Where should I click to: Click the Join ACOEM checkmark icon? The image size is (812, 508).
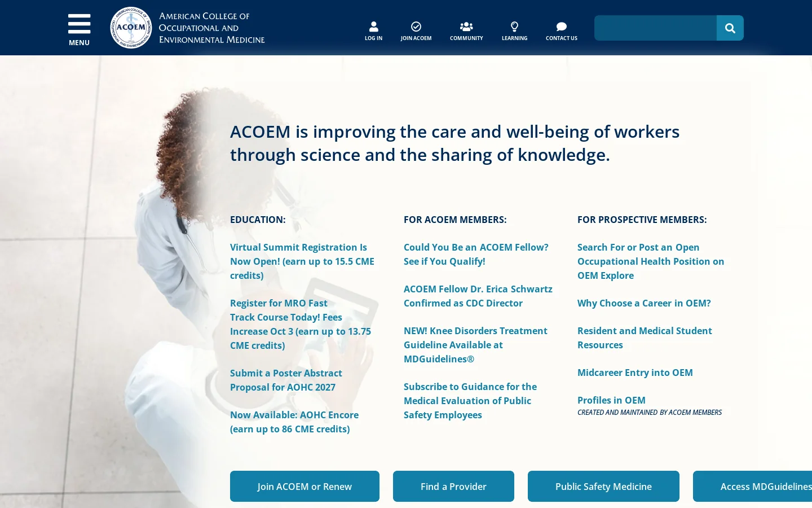click(x=416, y=27)
